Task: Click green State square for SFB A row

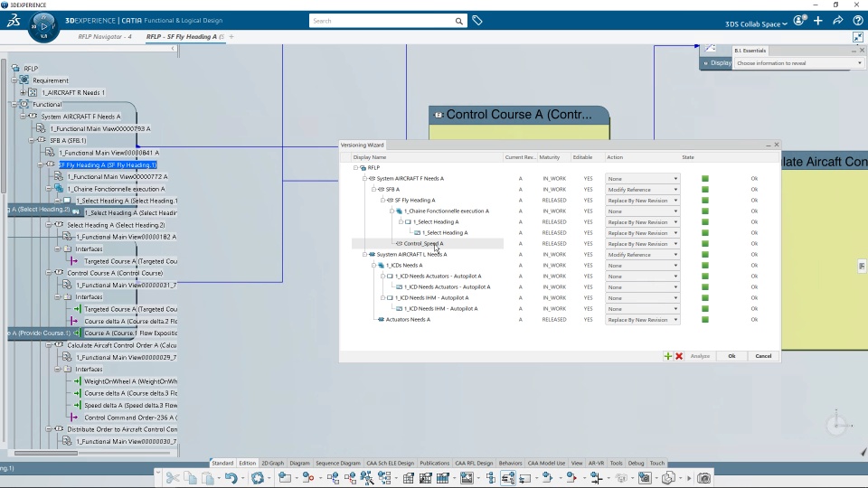Action: pyautogui.click(x=704, y=190)
